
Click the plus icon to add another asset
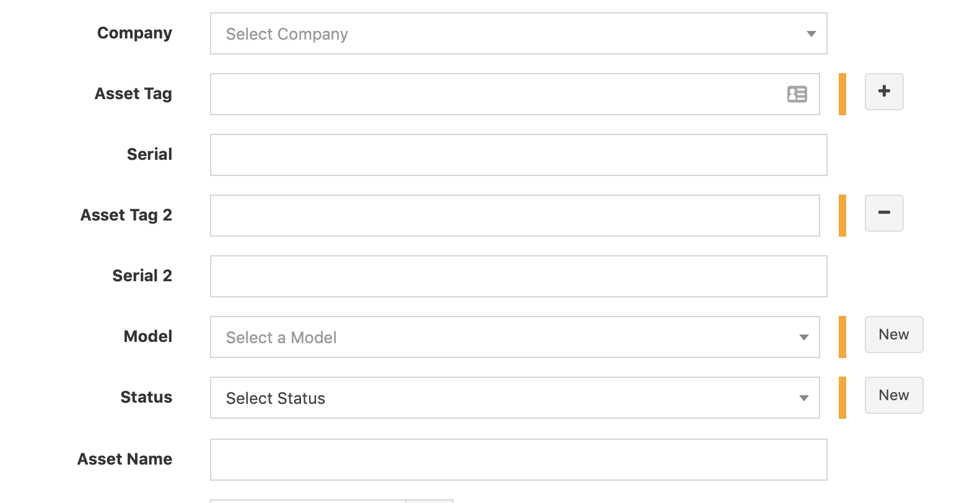click(884, 91)
